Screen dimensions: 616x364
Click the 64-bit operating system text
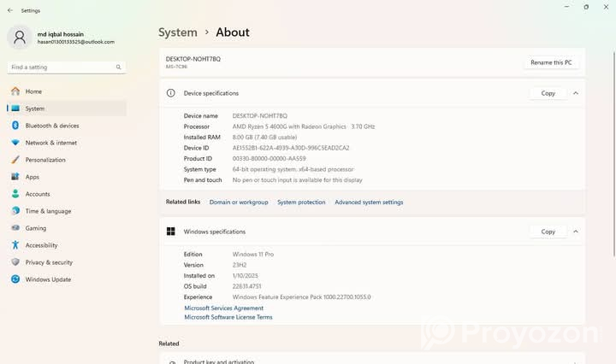(x=293, y=169)
